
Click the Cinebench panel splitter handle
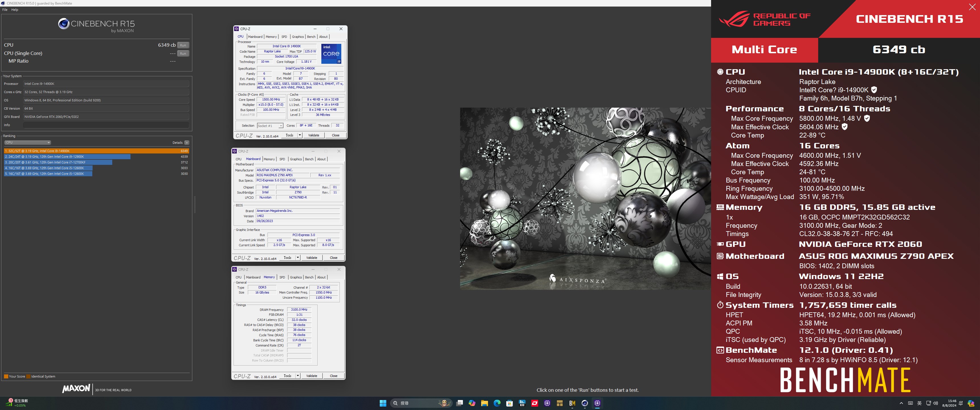pos(194,205)
